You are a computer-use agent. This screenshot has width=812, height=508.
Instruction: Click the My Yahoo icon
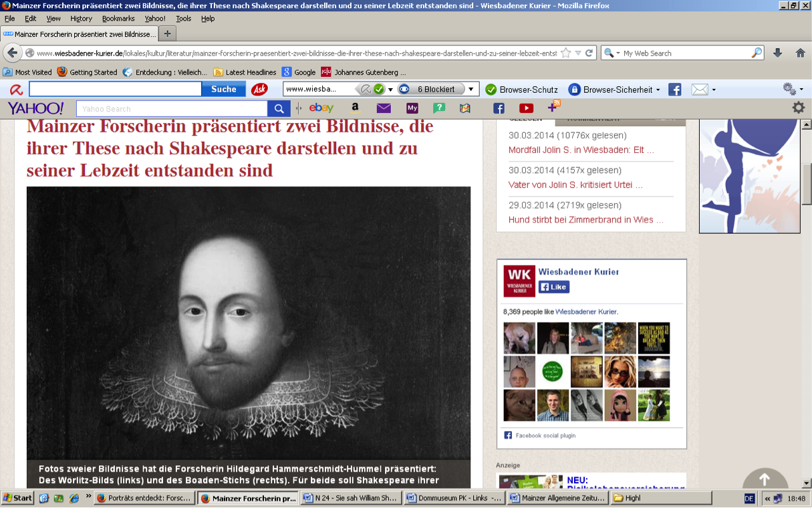point(412,108)
